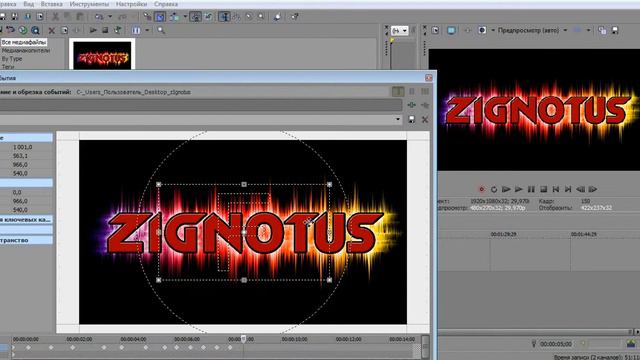Viewport: 640px width, 360px height.
Task: Click the event file path text C_Users
Action: (133, 92)
